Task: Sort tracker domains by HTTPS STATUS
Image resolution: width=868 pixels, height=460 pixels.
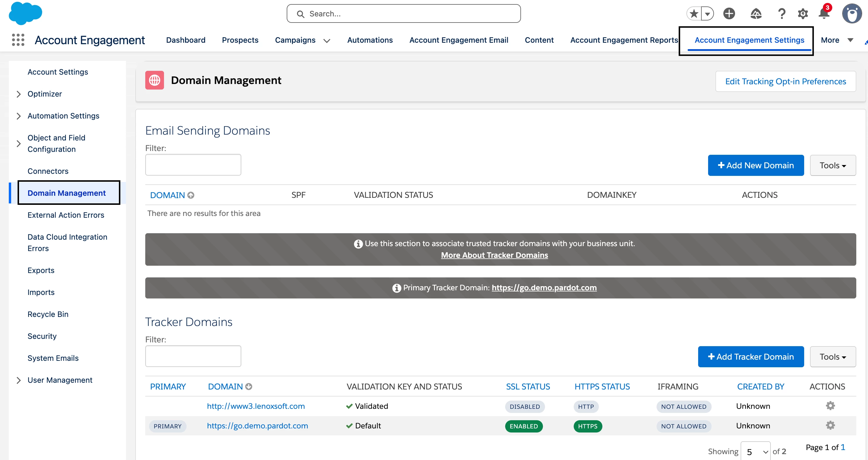Action: pyautogui.click(x=602, y=387)
